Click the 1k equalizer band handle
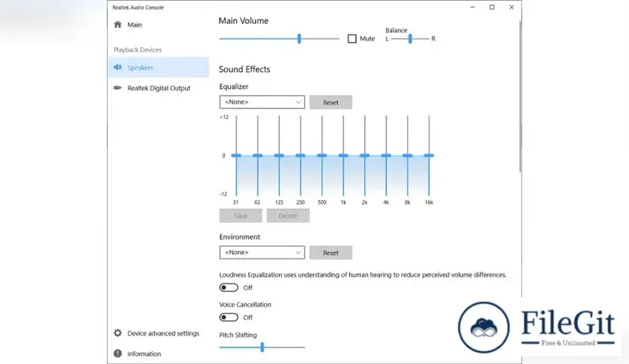This screenshot has height=364, width=629. pos(343,156)
